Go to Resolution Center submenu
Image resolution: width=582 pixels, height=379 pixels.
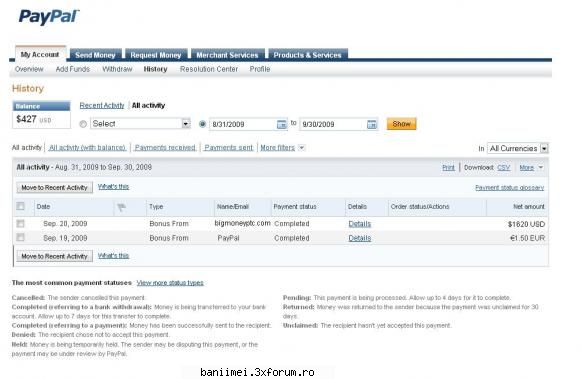click(209, 69)
